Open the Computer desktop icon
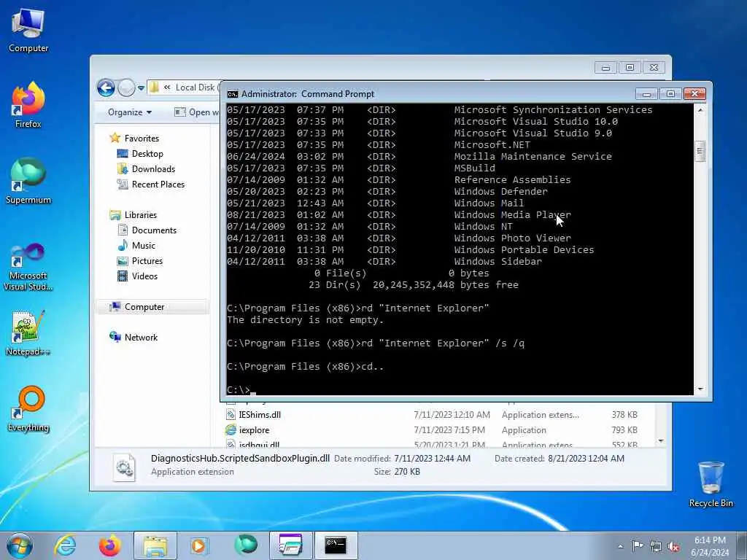The image size is (747, 560). [28, 31]
